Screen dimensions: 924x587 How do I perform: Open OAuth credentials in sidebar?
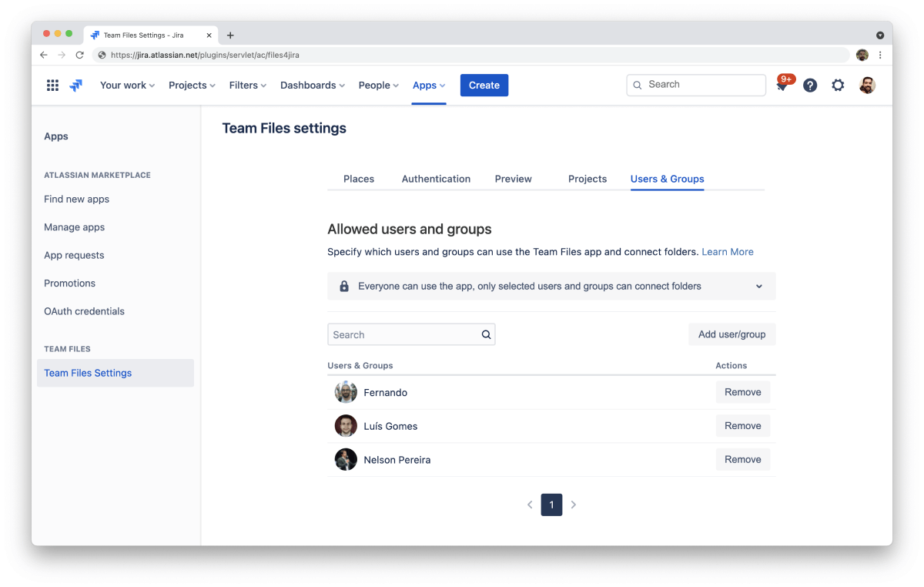pyautogui.click(x=85, y=311)
